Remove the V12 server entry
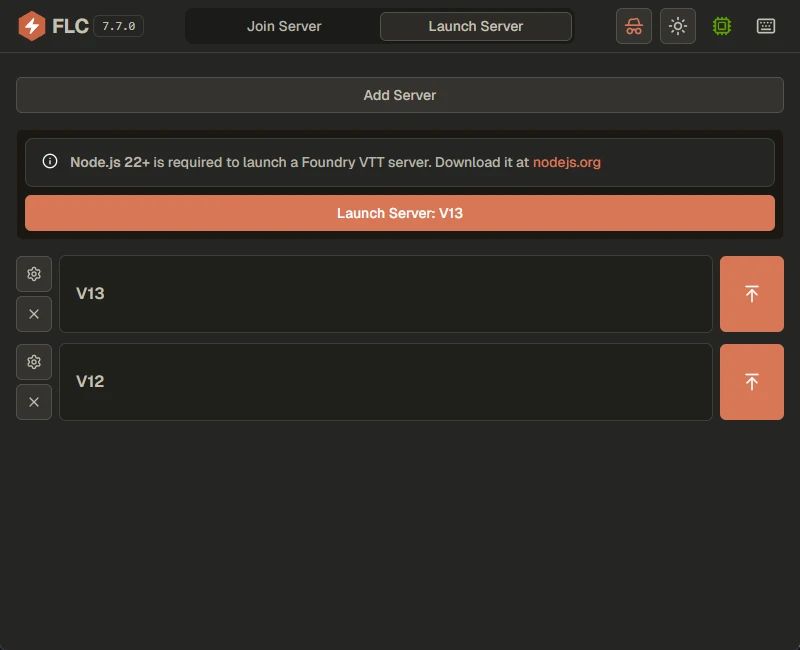 click(33, 401)
